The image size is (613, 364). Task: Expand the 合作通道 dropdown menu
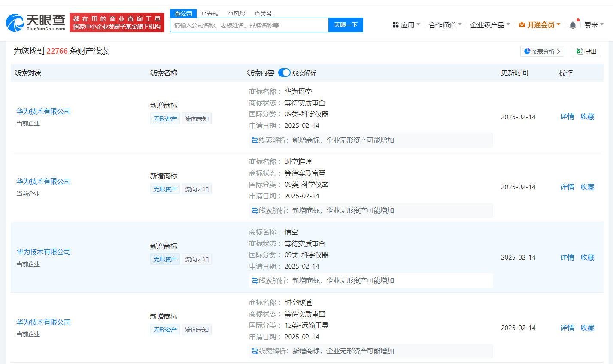click(x=445, y=25)
